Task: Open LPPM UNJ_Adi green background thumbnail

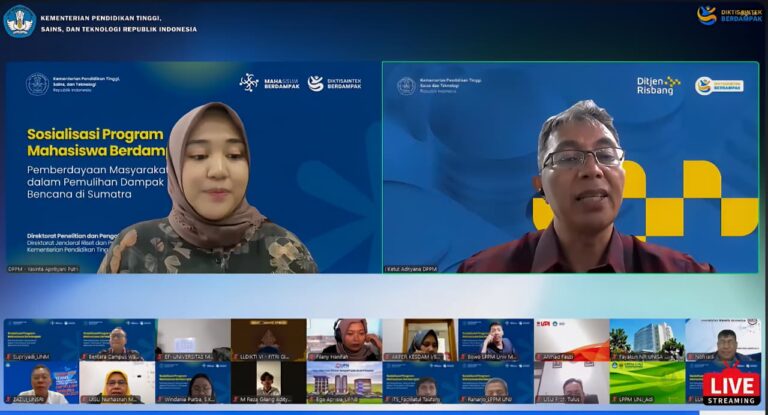Action: [648, 383]
